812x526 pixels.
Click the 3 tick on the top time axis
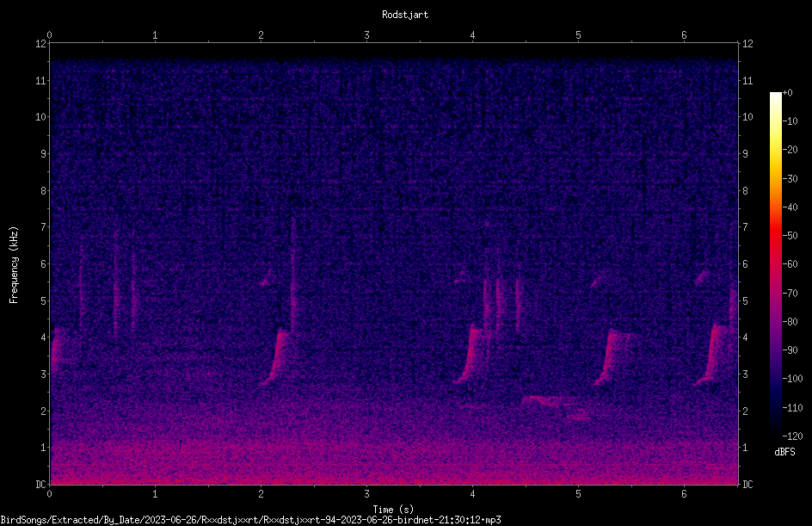click(366, 35)
